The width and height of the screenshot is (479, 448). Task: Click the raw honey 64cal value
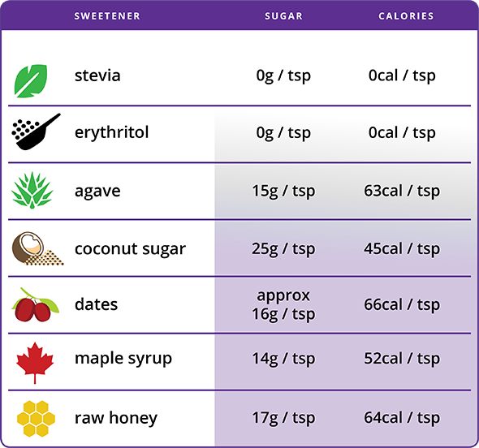pyautogui.click(x=402, y=418)
